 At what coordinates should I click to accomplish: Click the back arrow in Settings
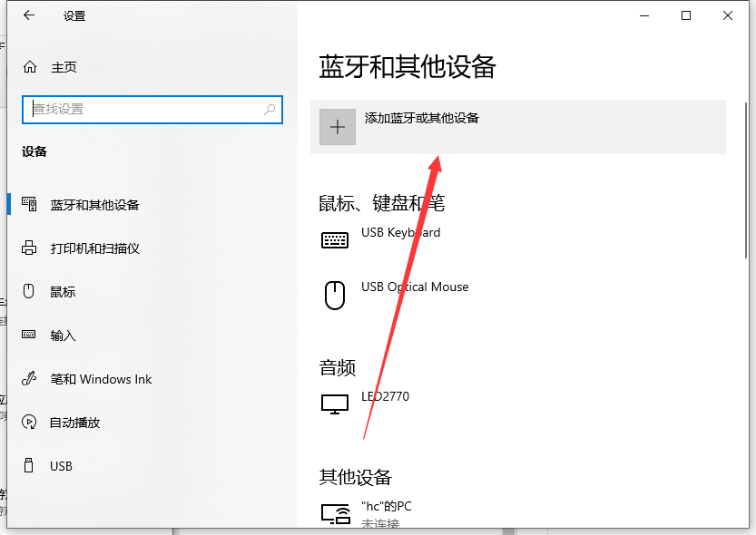click(29, 15)
